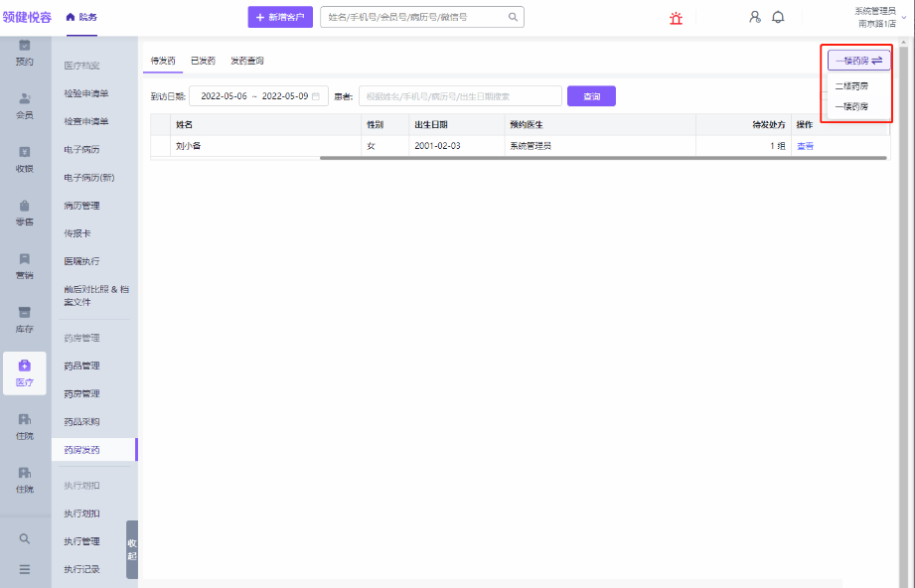Focus the customer search field in header
915x588 pixels.
pyautogui.click(x=422, y=17)
